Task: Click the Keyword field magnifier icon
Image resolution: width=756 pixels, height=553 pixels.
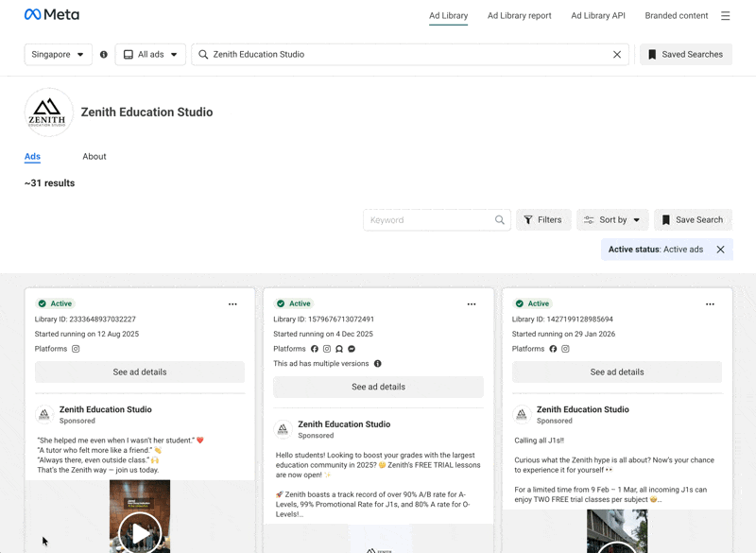Action: pyautogui.click(x=500, y=220)
